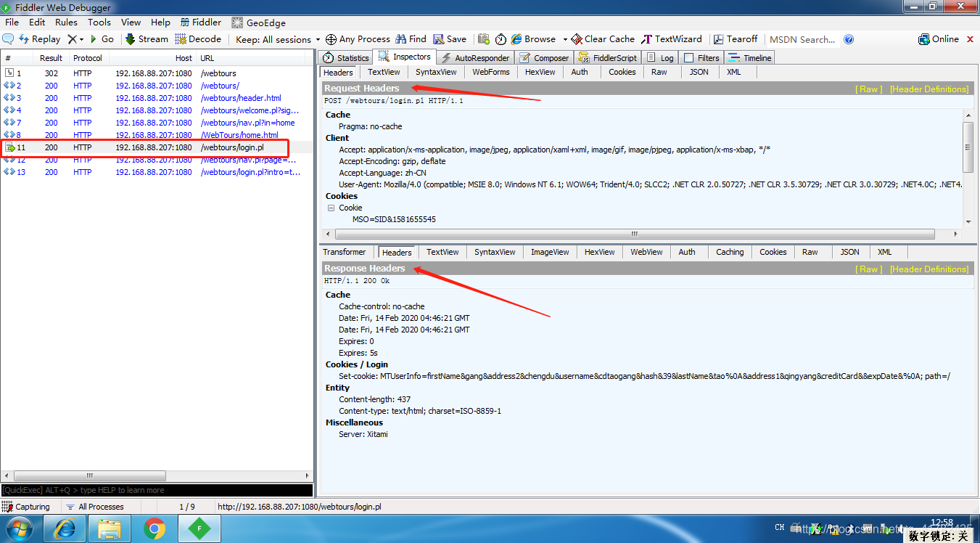The image size is (980, 543).
Task: Click All Processes filter in status bar
Action: [x=94, y=507]
